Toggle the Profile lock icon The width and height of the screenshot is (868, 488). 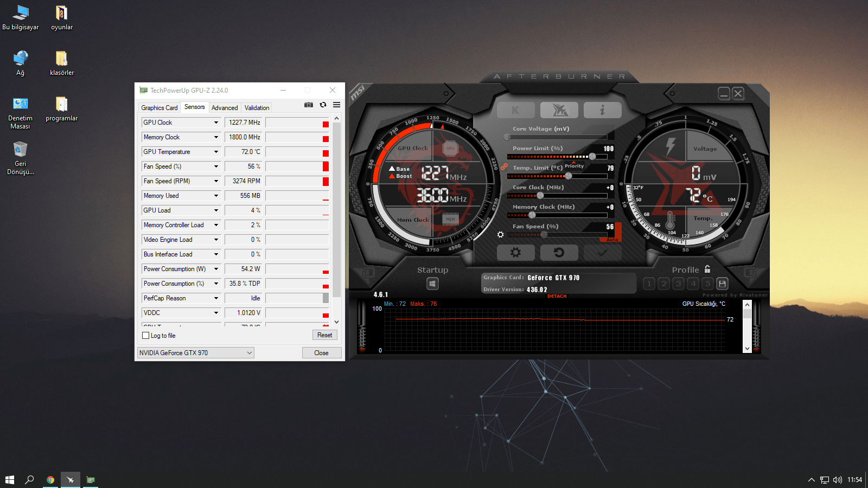pos(707,269)
